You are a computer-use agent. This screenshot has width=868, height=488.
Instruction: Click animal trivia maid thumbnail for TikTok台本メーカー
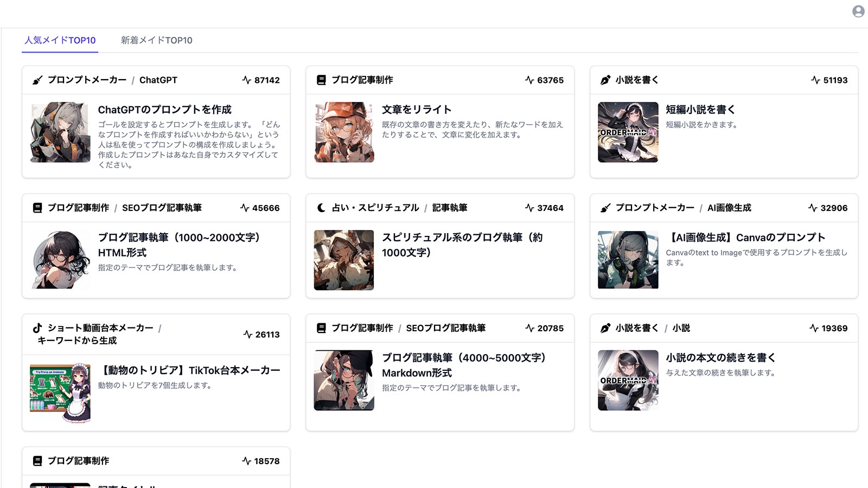click(60, 393)
